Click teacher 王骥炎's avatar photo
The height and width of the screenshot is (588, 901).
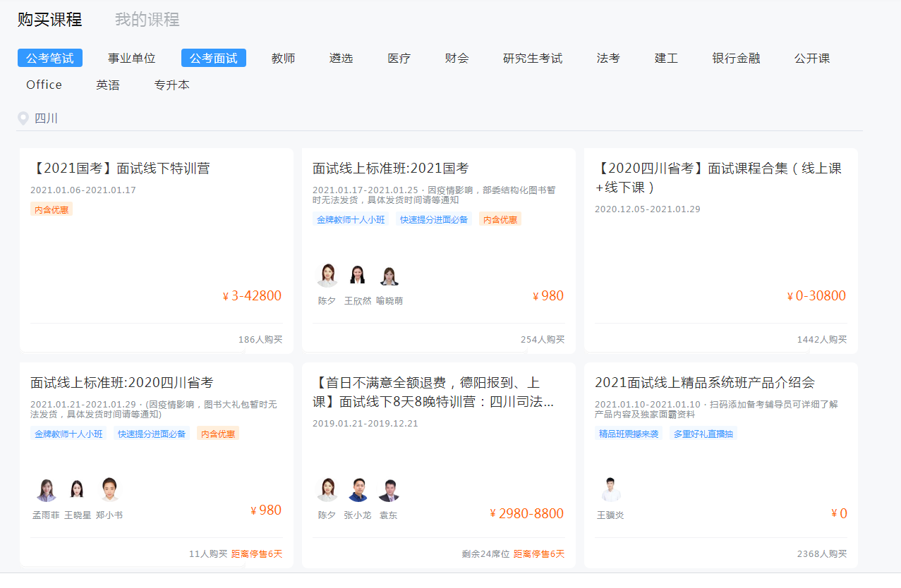click(x=610, y=489)
